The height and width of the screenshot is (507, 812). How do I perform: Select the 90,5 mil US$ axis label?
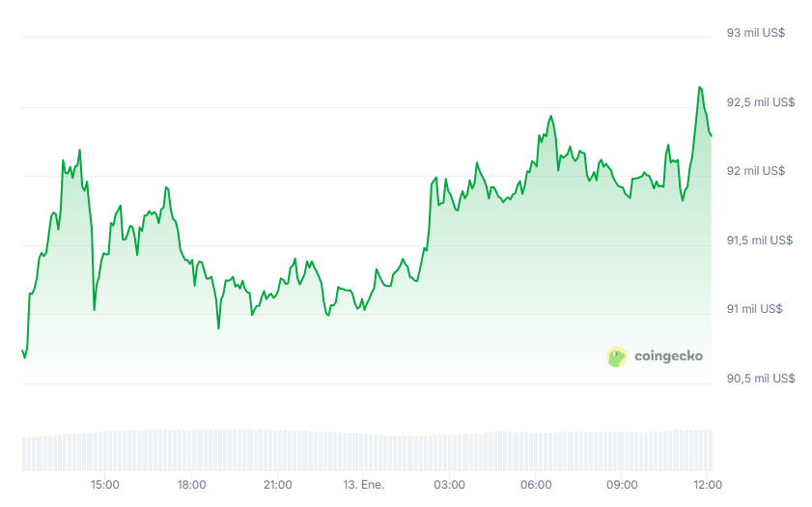[x=760, y=379]
